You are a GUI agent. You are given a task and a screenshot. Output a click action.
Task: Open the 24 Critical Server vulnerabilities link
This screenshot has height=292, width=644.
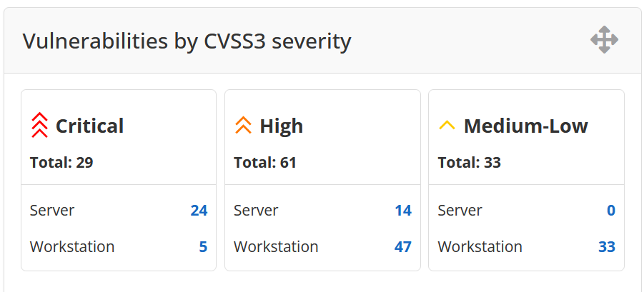point(199,211)
